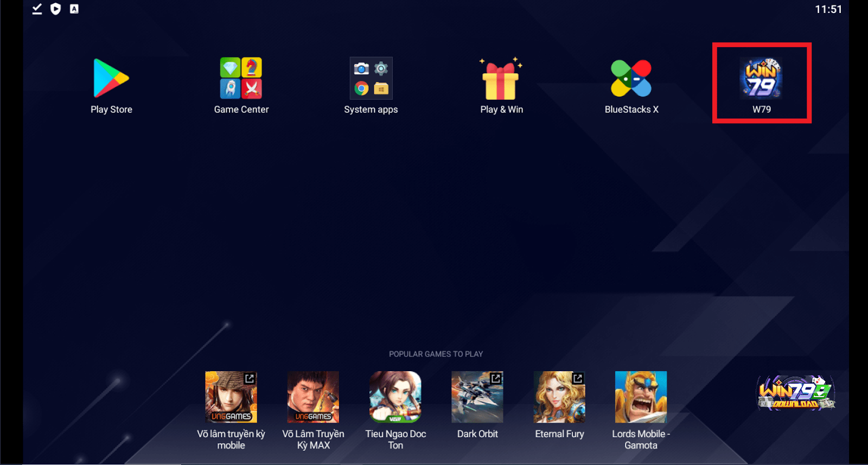Click the Win79 Download logo
Viewport: 868px width, 465px height.
pos(796,393)
